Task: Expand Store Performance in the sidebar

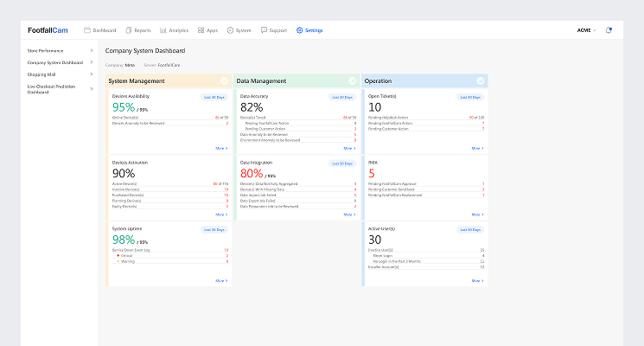Action: pyautogui.click(x=92, y=51)
